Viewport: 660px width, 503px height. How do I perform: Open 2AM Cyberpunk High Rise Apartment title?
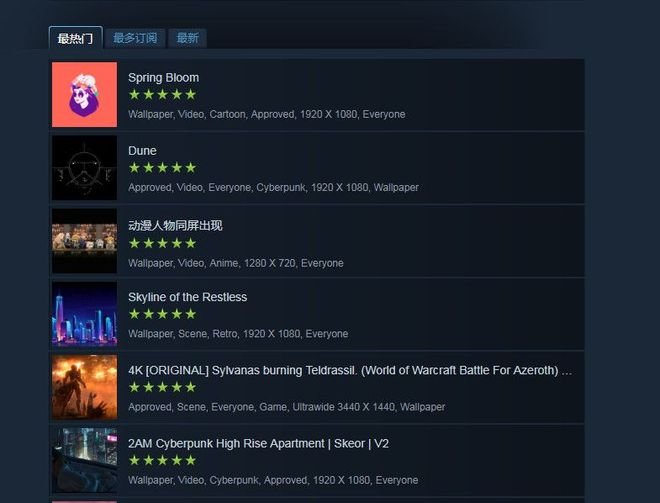(x=258, y=444)
